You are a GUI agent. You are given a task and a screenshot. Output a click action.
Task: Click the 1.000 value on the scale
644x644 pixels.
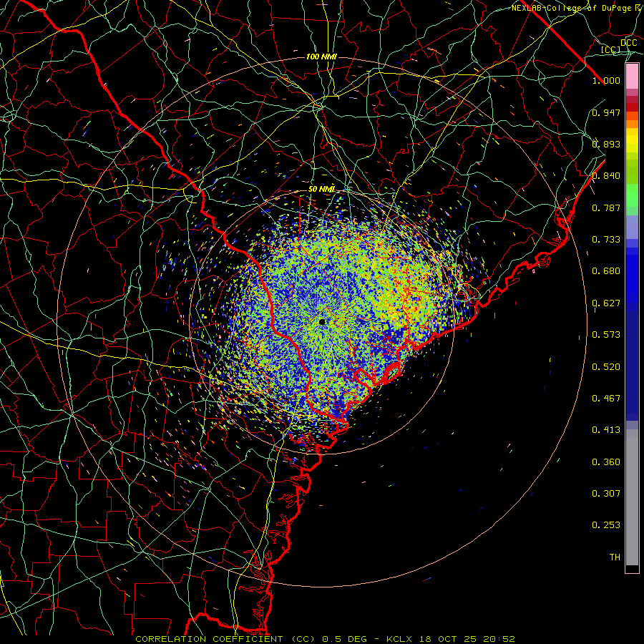coord(606,80)
